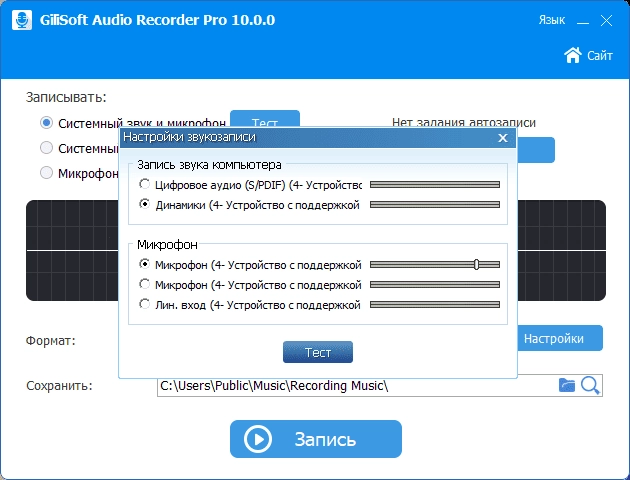Screen dimensions: 630x480
Task: Click Нет задания автозаписи text
Action: pyautogui.click(x=464, y=122)
